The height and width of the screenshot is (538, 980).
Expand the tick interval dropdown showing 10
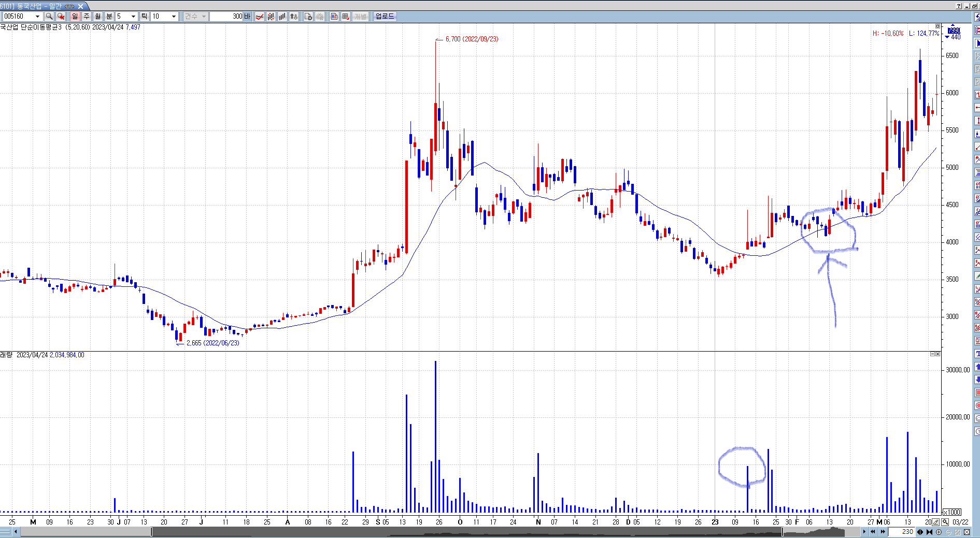coord(174,17)
